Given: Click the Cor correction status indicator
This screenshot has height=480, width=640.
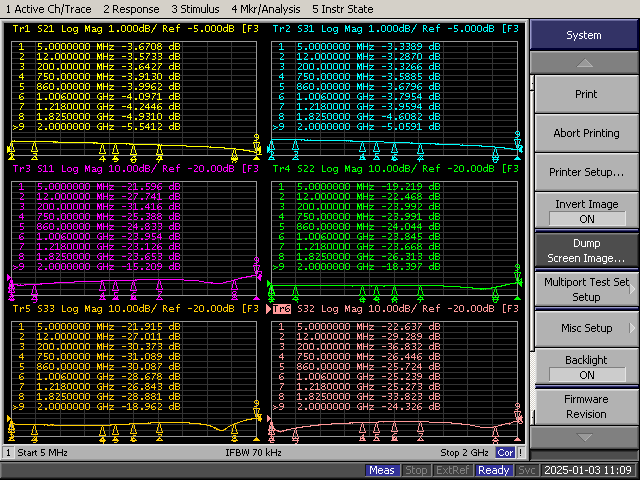Looking at the screenshot, I should (506, 453).
